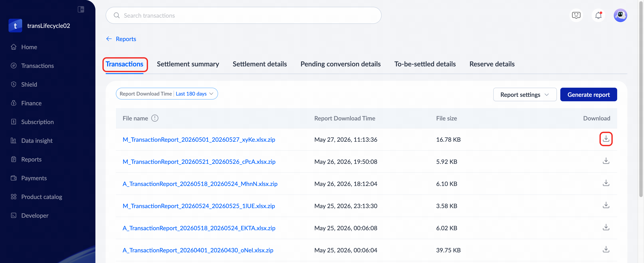Click the 16.78 KB file size

pos(448,140)
